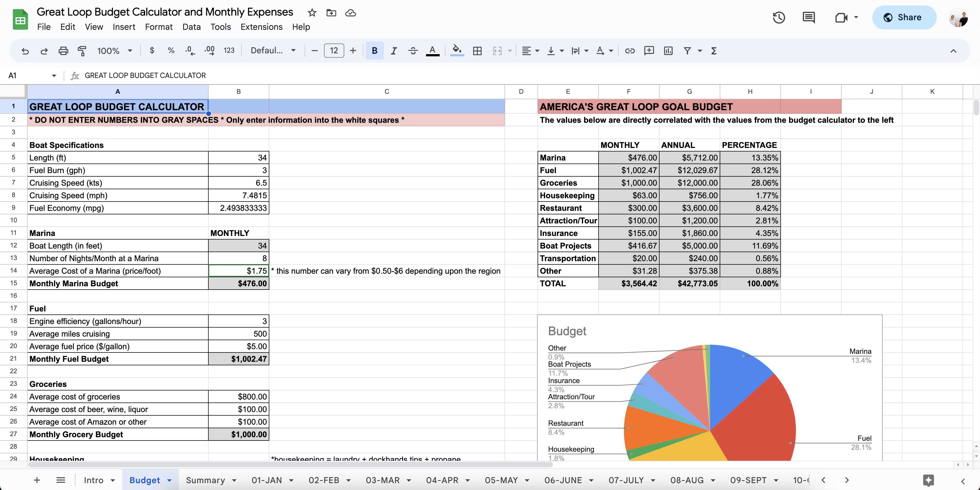Format as percent
Screen dimensions: 980x490
(171, 51)
